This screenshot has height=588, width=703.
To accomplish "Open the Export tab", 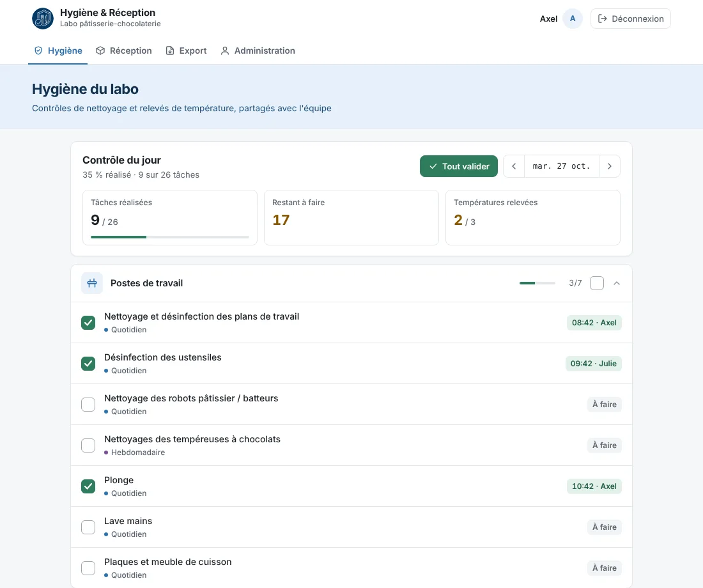I will pyautogui.click(x=187, y=50).
